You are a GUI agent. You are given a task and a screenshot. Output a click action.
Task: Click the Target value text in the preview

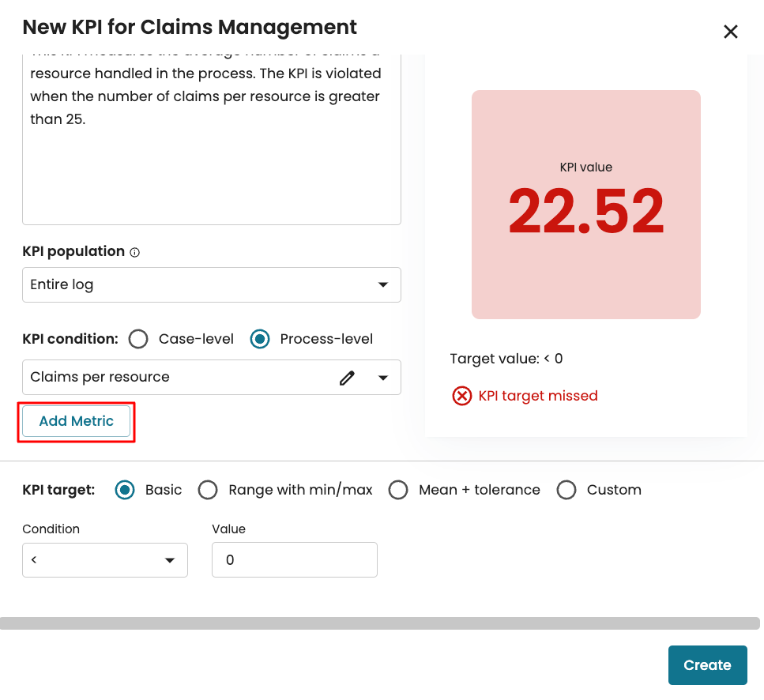point(506,359)
